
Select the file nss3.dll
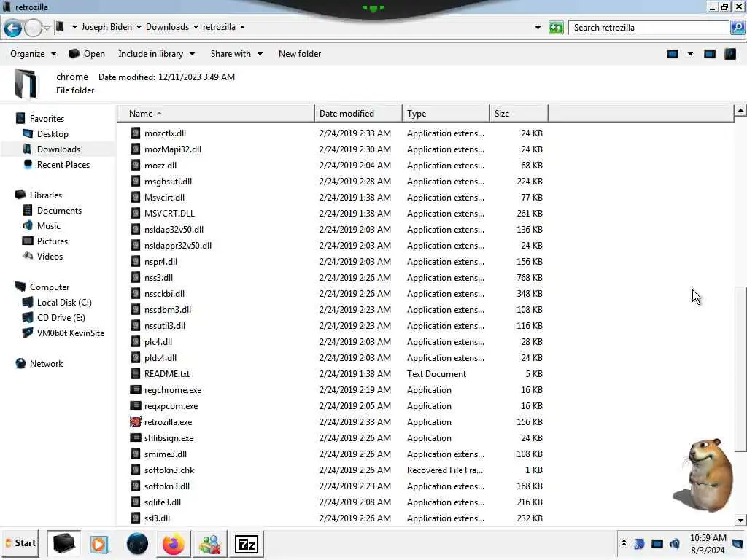click(158, 278)
